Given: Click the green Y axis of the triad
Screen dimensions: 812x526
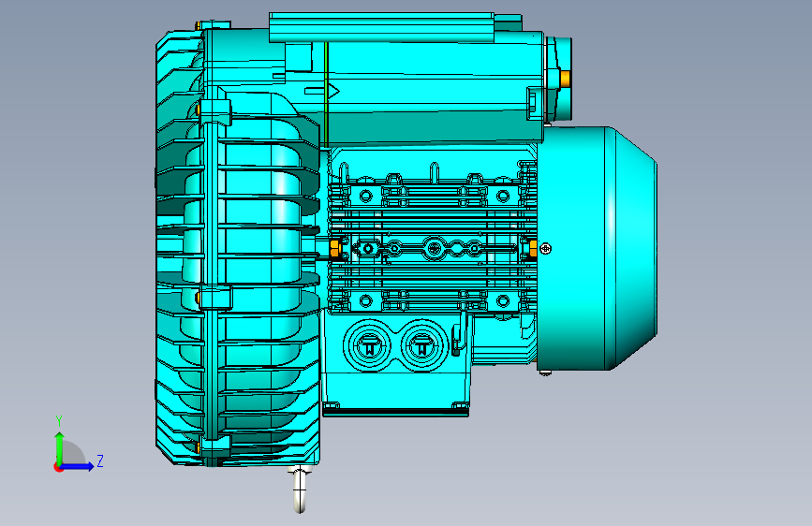Looking at the screenshot, I should click(59, 447).
